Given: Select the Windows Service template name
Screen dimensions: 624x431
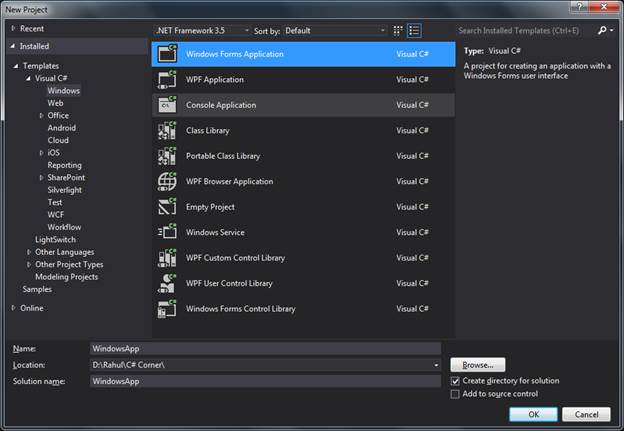Looking at the screenshot, I should point(215,232).
